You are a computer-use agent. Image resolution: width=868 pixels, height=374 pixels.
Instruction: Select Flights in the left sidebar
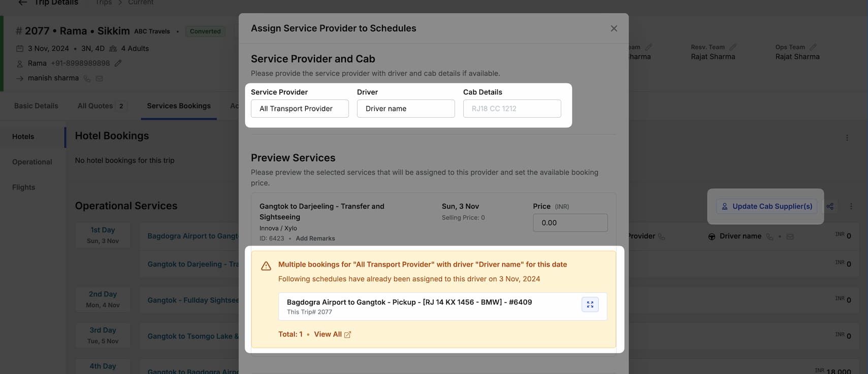tap(23, 187)
